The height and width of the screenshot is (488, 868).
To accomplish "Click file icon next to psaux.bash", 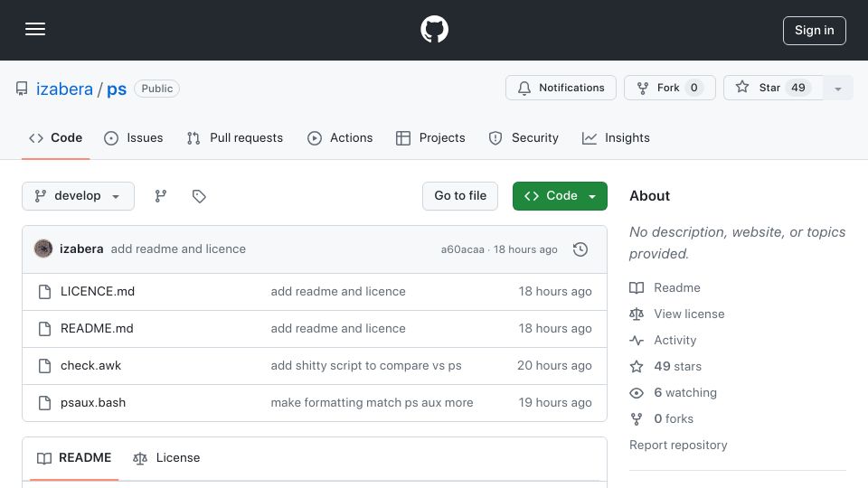I will [45, 403].
